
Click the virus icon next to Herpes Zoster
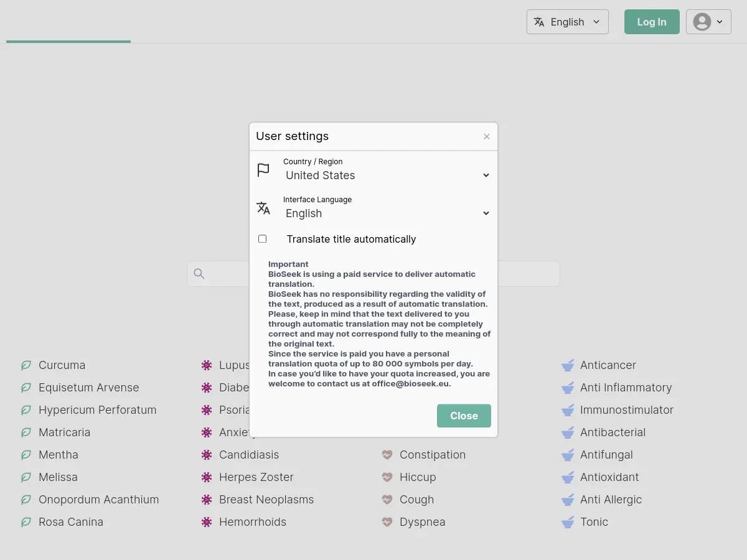click(x=207, y=477)
